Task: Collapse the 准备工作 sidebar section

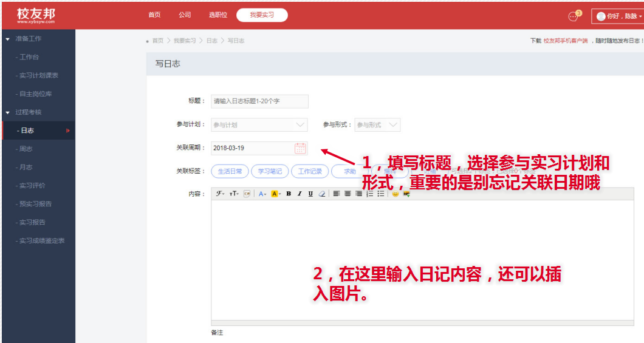Action: pos(7,39)
